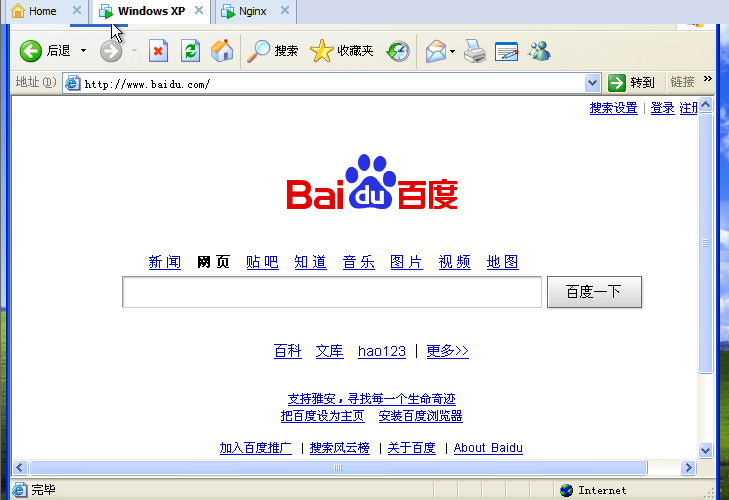The width and height of the screenshot is (729, 500).
Task: Click the green Back arrow icon
Action: pos(31,51)
